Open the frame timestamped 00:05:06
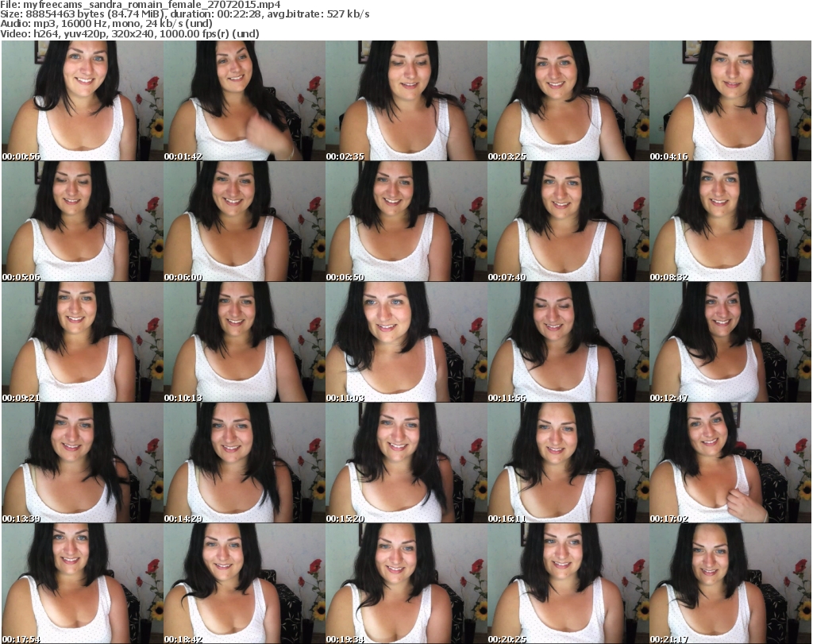The width and height of the screenshot is (813, 644). 83,222
